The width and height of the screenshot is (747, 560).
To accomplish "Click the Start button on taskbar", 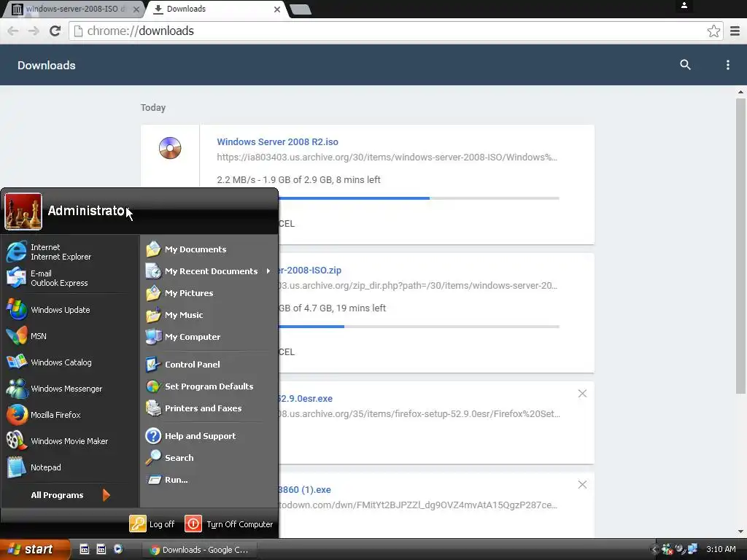I will 34,549.
